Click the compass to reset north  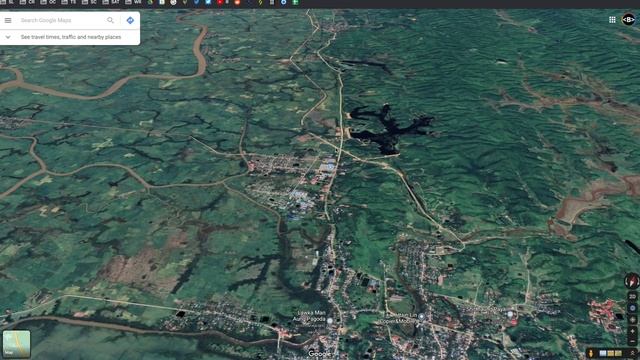[632, 281]
